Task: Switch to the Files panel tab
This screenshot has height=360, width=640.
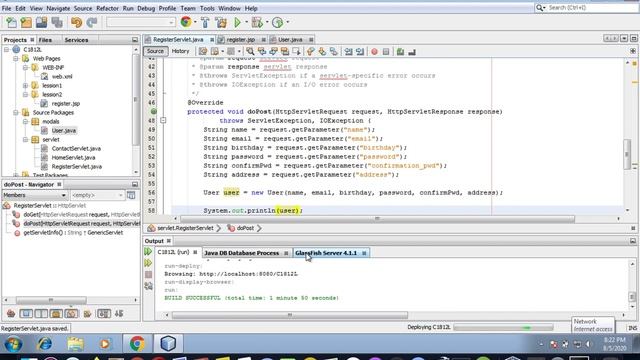Action: coord(45,40)
